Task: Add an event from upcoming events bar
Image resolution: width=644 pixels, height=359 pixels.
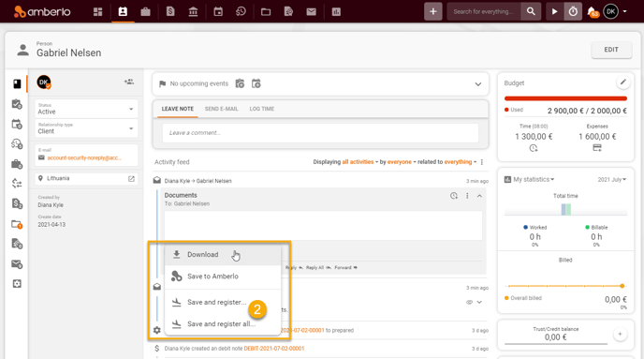Action: pos(256,83)
